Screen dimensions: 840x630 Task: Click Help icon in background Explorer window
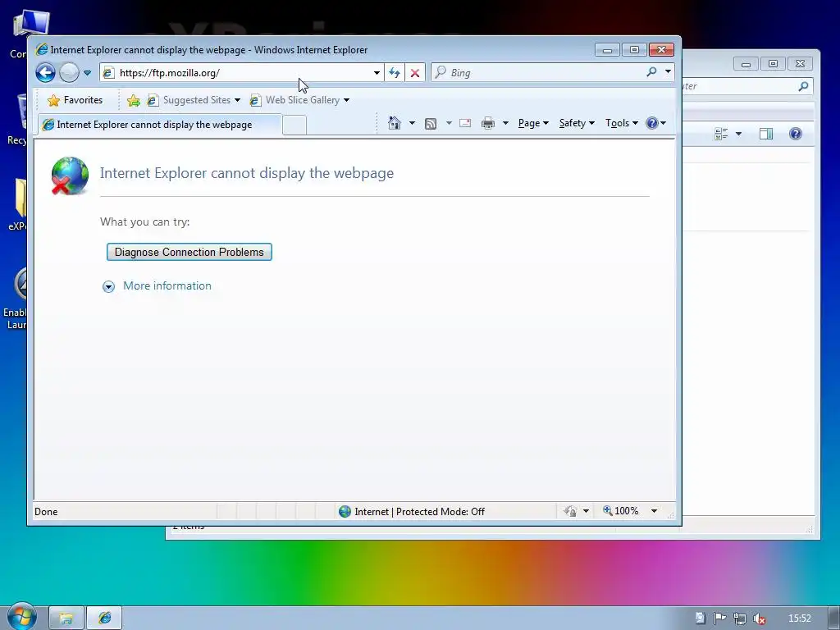click(x=796, y=134)
